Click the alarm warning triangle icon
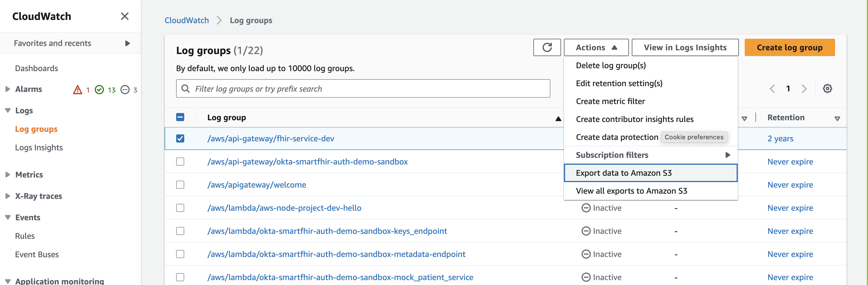Screen dimensions: 868x285 pos(77,90)
